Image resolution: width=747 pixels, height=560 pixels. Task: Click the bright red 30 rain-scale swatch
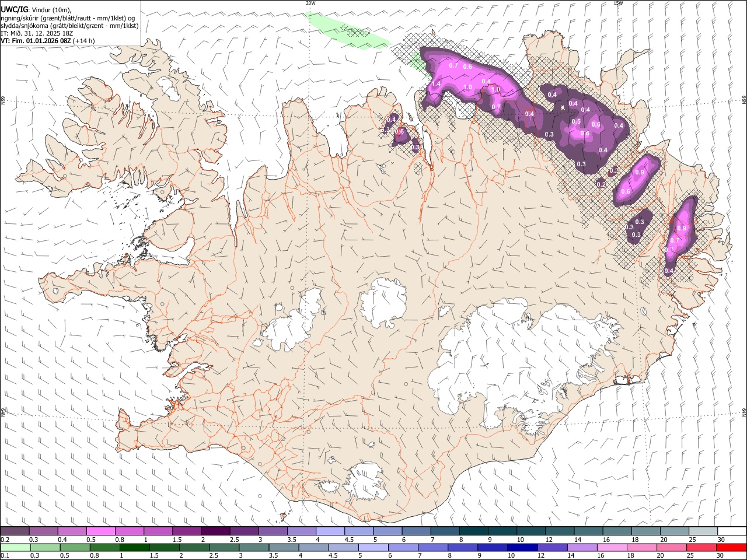[731, 547]
